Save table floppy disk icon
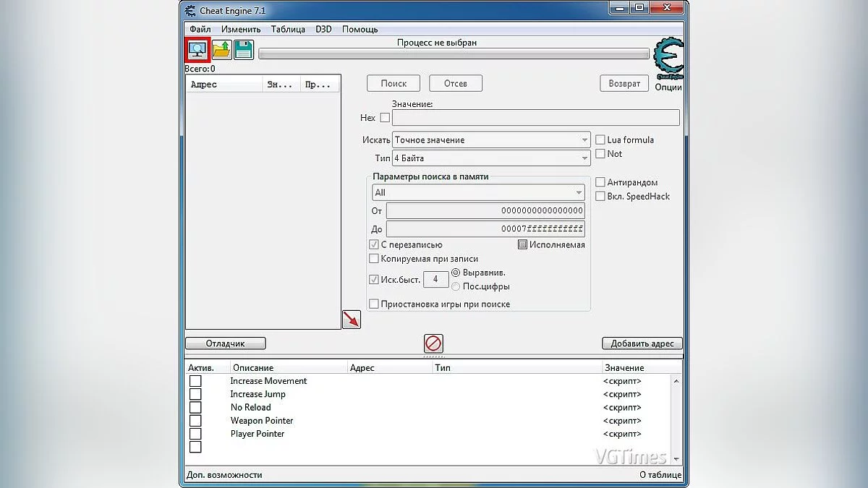This screenshot has width=868, height=488. pyautogui.click(x=244, y=50)
